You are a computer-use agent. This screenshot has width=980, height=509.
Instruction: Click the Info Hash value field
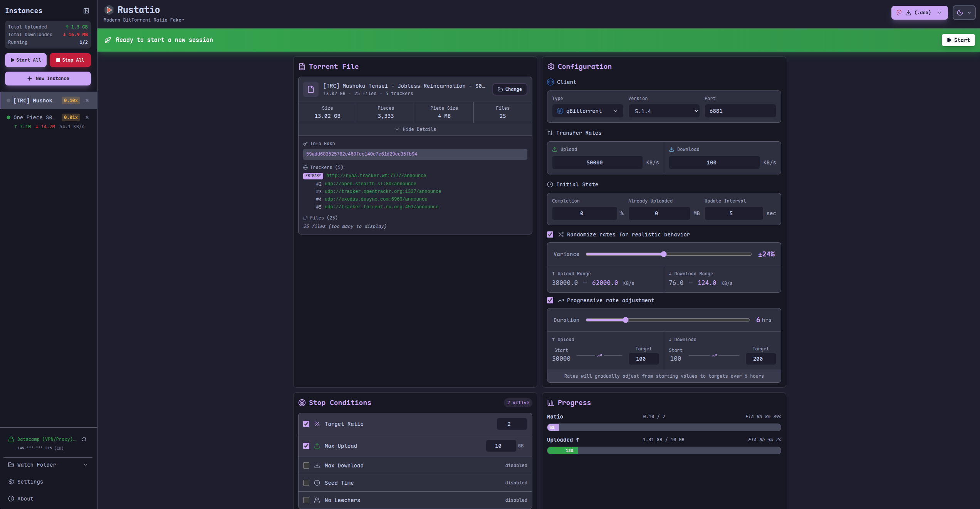415,154
